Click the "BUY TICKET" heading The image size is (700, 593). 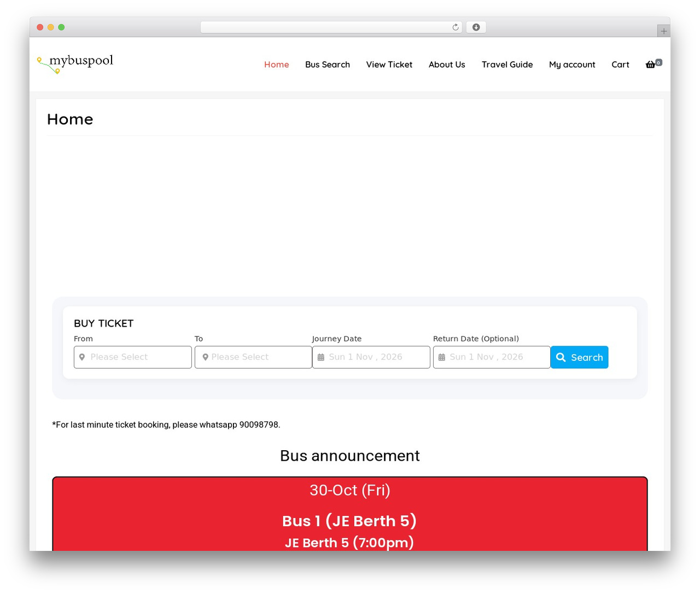click(x=104, y=323)
